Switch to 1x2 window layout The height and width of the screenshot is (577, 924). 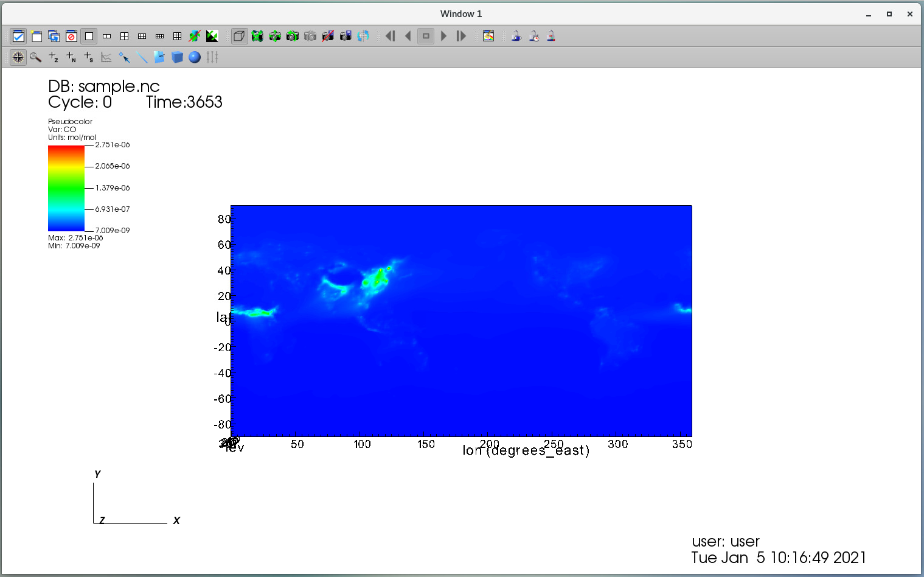106,37
